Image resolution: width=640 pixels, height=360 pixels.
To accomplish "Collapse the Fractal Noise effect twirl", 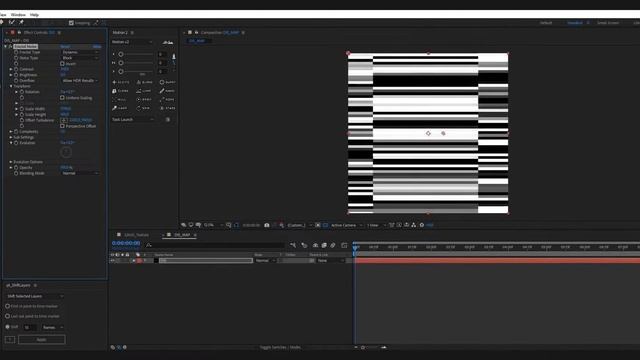I will click(6, 47).
